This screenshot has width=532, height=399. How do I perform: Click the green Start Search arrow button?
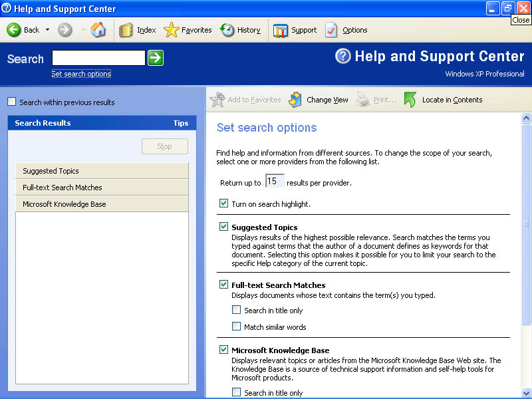pos(156,58)
